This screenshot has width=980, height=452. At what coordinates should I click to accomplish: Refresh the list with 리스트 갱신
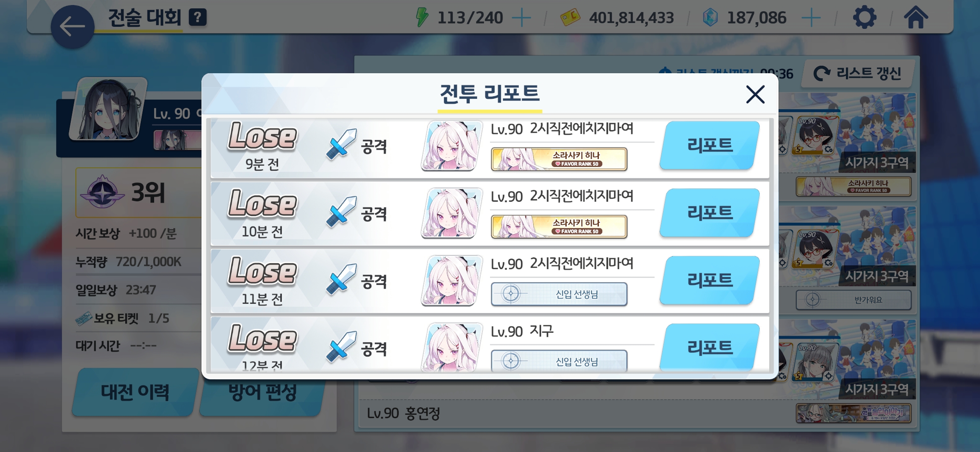(858, 74)
